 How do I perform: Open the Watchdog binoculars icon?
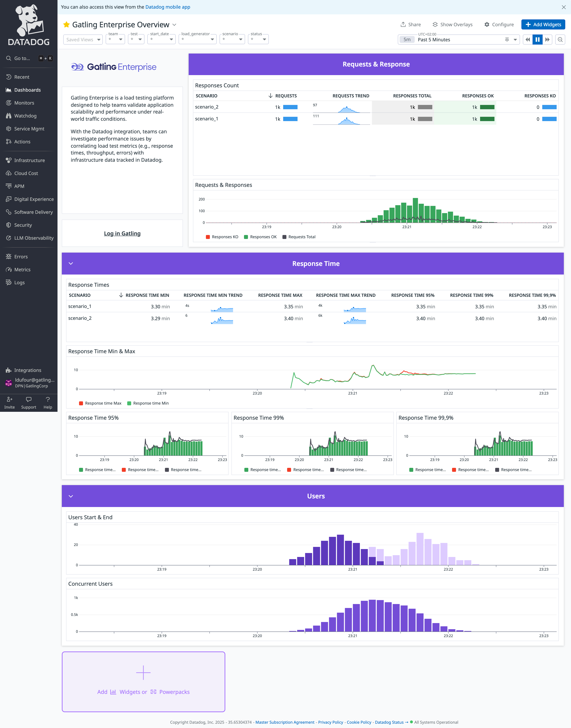(9, 116)
